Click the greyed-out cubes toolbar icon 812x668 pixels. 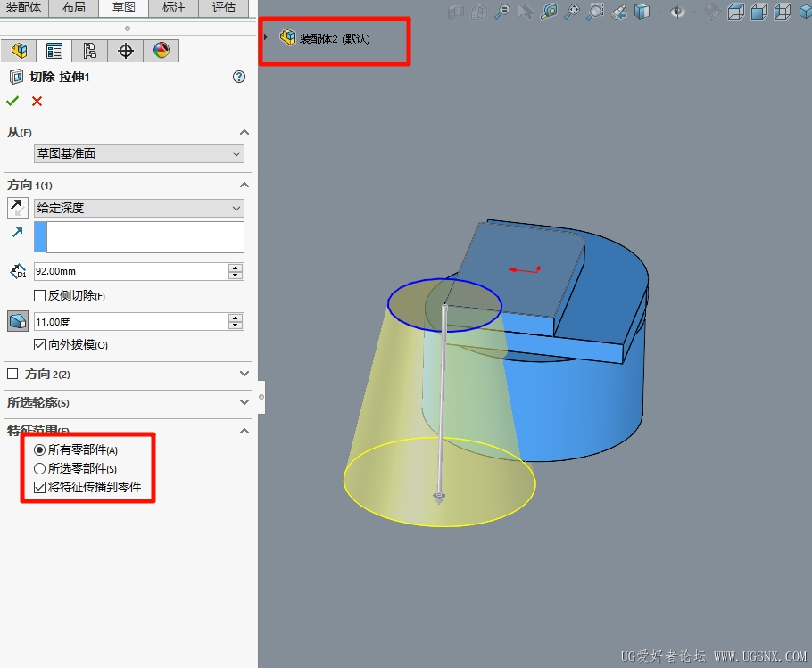(x=479, y=12)
